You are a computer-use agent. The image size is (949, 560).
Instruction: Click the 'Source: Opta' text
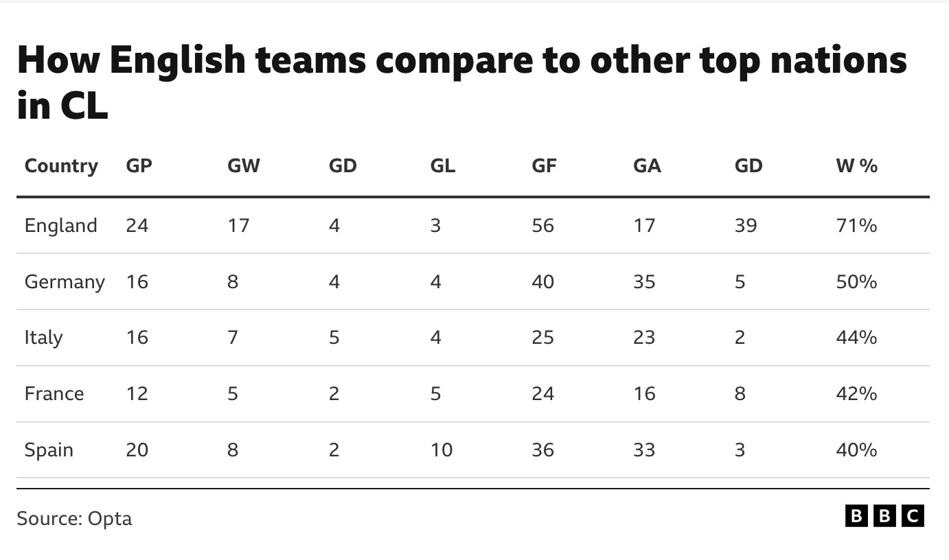point(74,518)
